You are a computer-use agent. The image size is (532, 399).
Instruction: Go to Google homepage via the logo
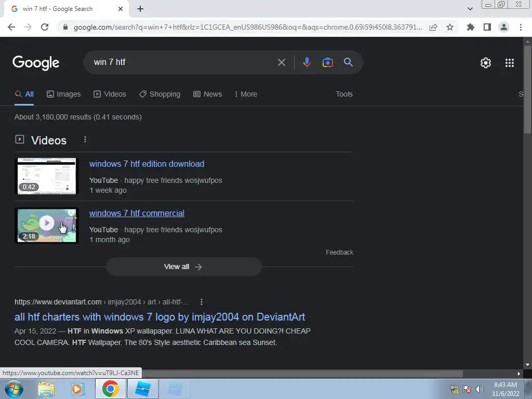pyautogui.click(x=36, y=63)
